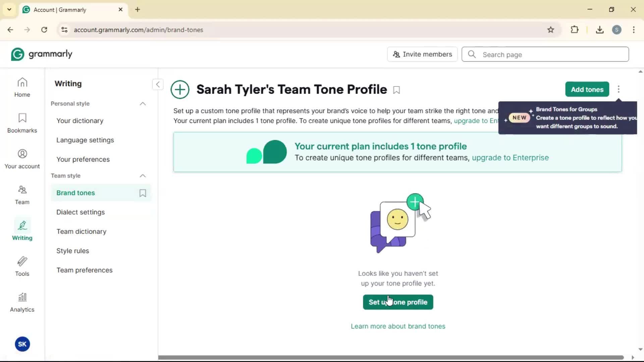
Task: Toggle bookmark next to Tone Profile title
Action: click(396, 90)
